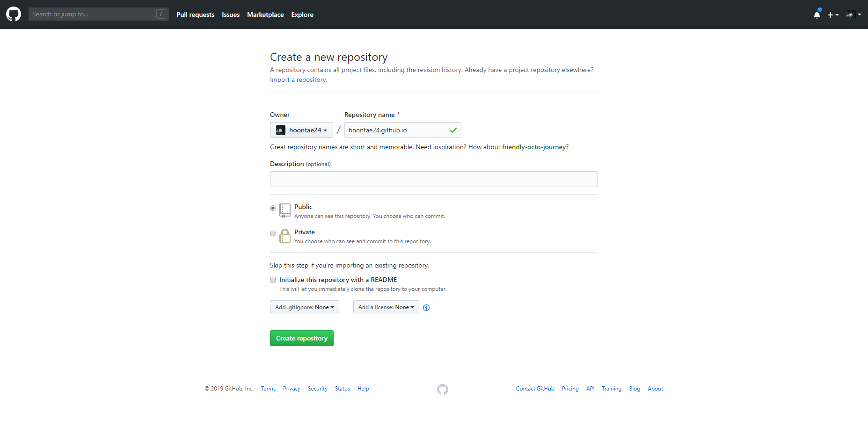This screenshot has width=868, height=427.
Task: Open the user avatar profile menu
Action: tap(854, 14)
